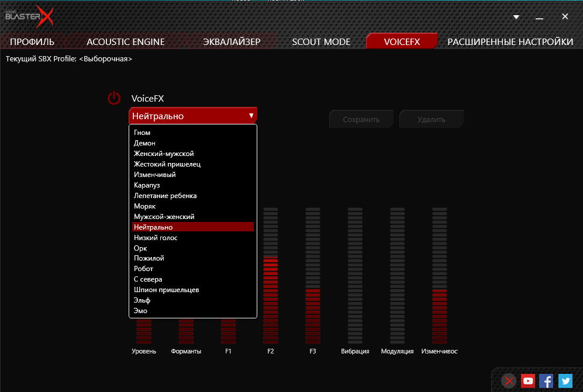Choose the Гном voice preset

[193, 133]
